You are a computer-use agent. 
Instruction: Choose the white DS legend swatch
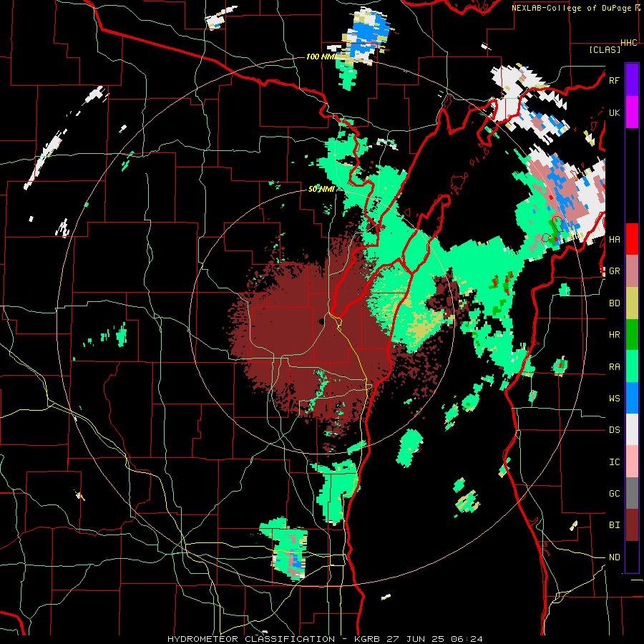[x=632, y=429]
